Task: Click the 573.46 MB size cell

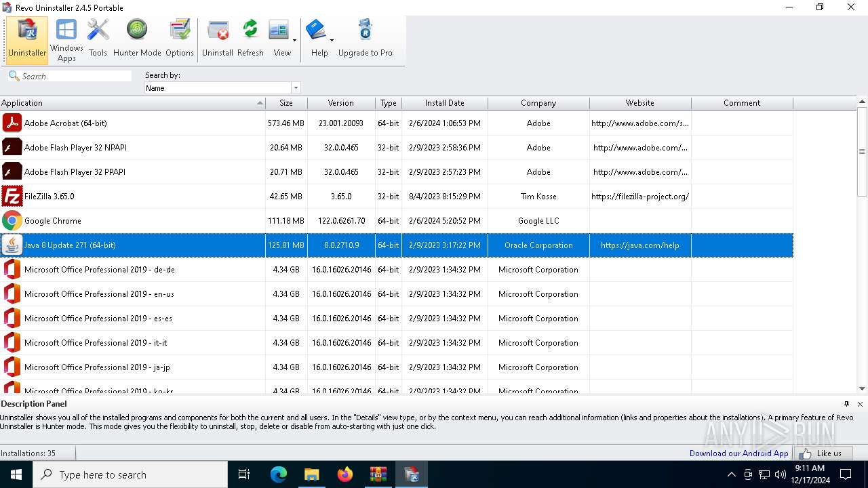Action: point(286,123)
